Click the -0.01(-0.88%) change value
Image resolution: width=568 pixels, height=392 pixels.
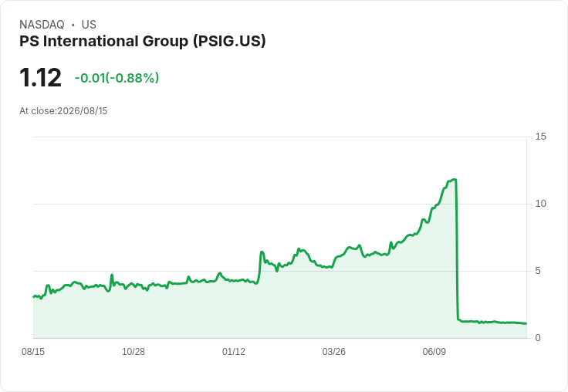point(117,78)
